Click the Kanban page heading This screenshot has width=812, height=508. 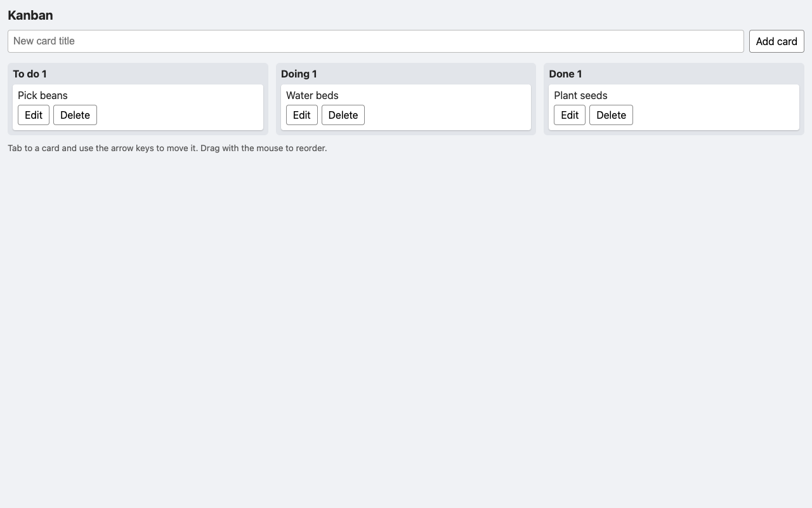(x=30, y=15)
